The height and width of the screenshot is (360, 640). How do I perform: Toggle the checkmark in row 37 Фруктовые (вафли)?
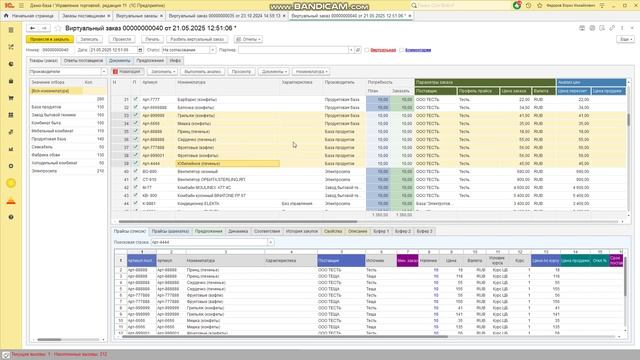click(x=135, y=147)
